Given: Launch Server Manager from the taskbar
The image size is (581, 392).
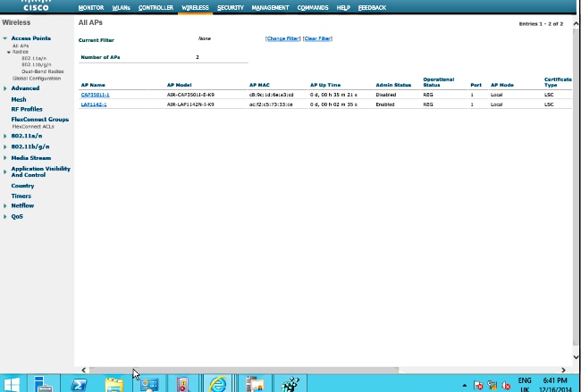Looking at the screenshot, I should coord(44,384).
